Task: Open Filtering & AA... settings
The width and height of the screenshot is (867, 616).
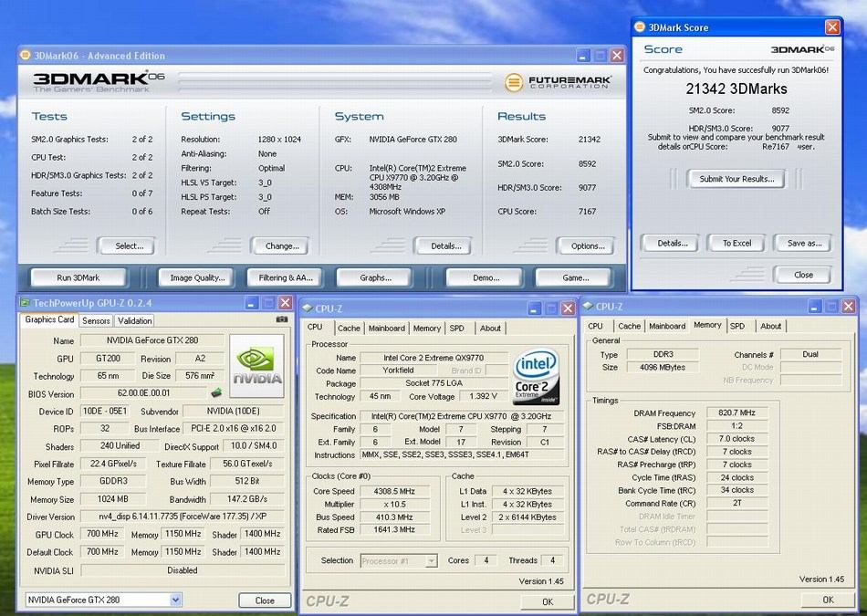Action: click(286, 277)
